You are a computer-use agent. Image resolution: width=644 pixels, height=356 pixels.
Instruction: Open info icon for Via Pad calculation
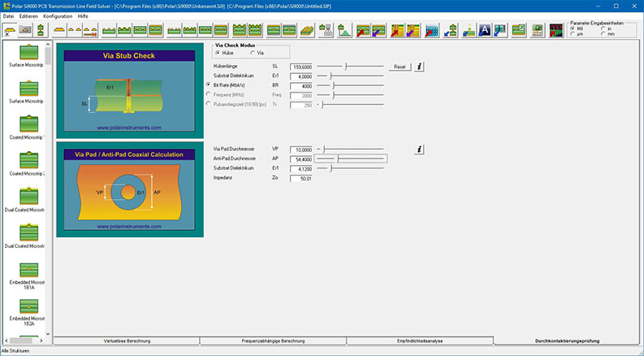(419, 150)
